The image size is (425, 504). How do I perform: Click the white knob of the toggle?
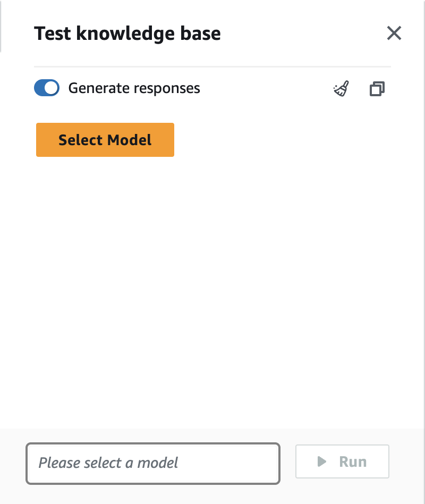click(52, 88)
